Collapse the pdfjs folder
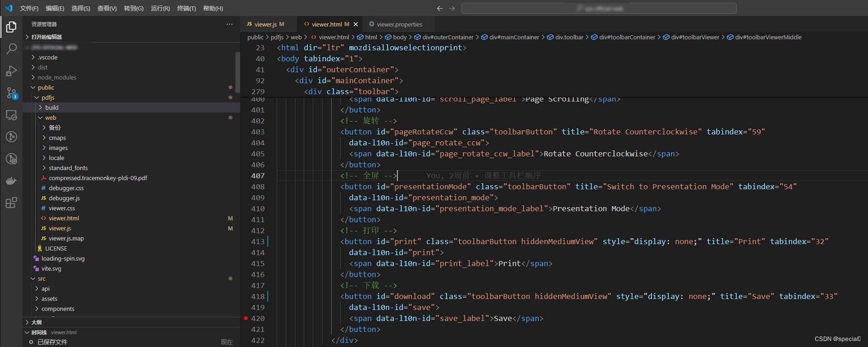The height and width of the screenshot is (347, 868). [x=131, y=97]
